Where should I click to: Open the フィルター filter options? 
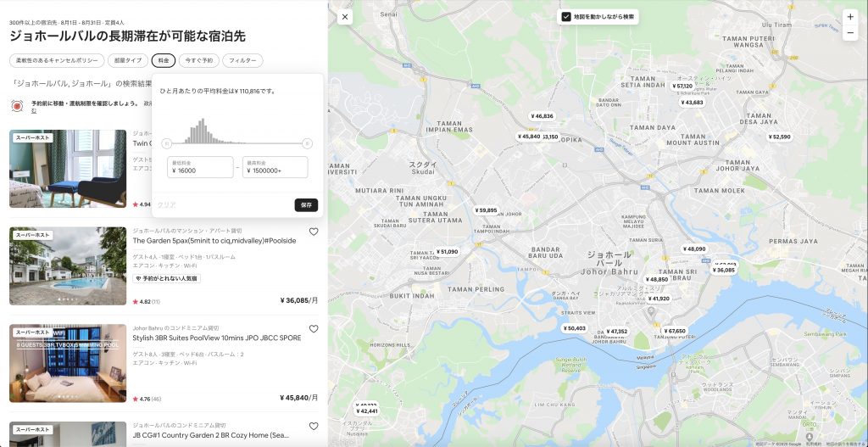(x=243, y=60)
